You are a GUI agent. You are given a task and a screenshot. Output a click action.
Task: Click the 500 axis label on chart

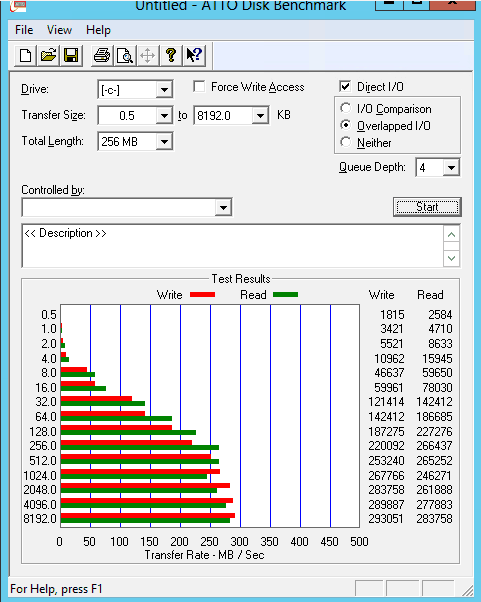(x=359, y=542)
